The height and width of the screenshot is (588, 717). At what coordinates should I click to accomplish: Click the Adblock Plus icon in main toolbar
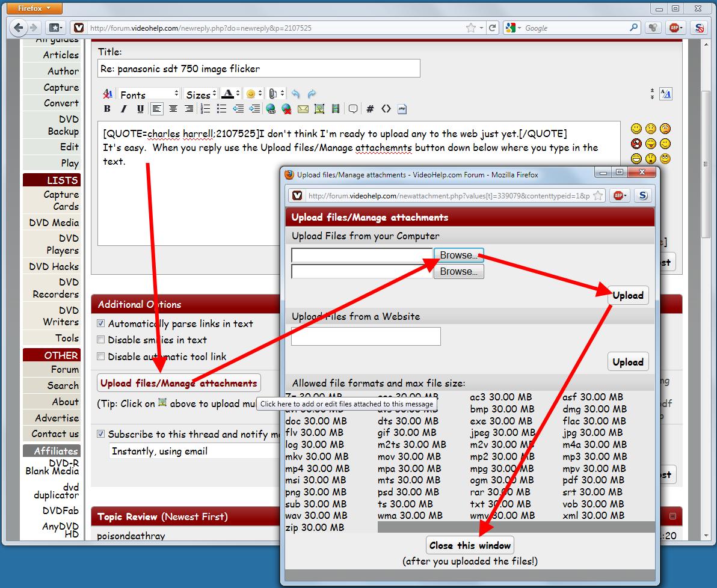pos(674,28)
